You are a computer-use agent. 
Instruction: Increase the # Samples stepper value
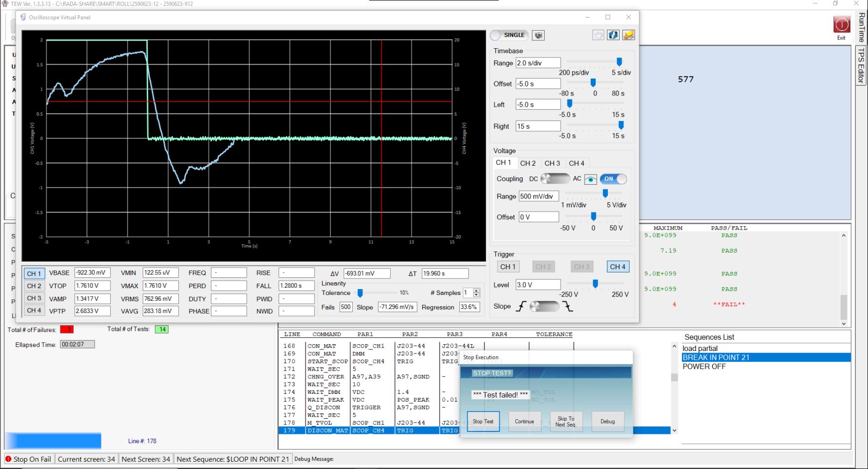click(476, 291)
